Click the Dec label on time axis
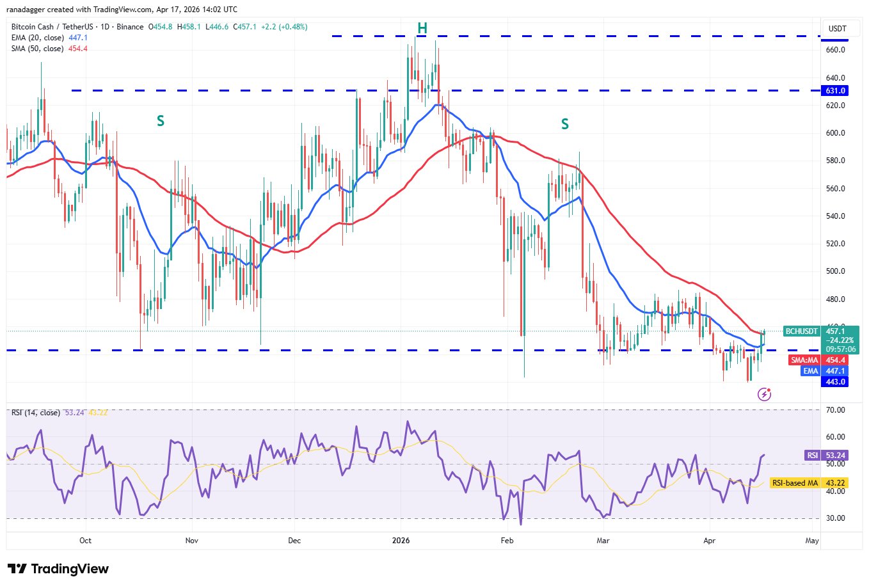The height and width of the screenshot is (588, 869). (x=294, y=541)
